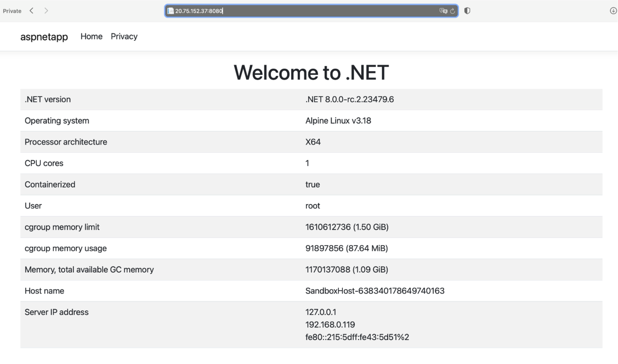Click the Host name value text
This screenshot has height=364, width=618.
coord(374,291)
